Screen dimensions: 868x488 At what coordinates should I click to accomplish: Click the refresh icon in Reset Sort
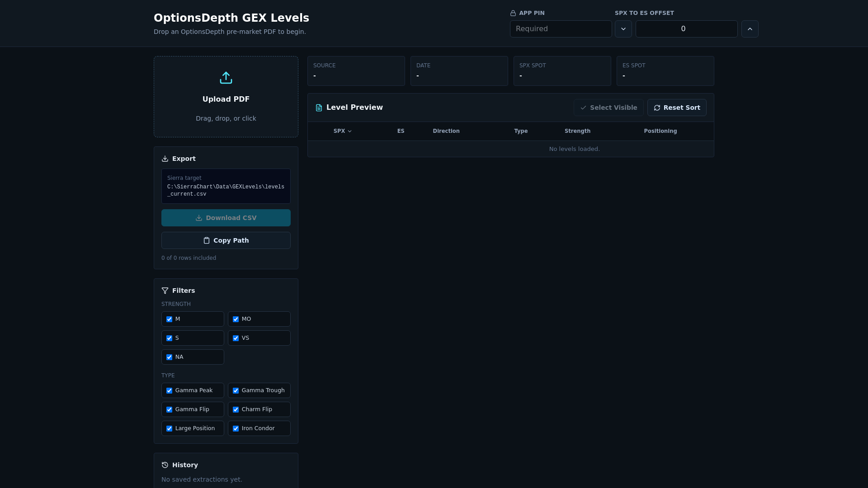(657, 108)
